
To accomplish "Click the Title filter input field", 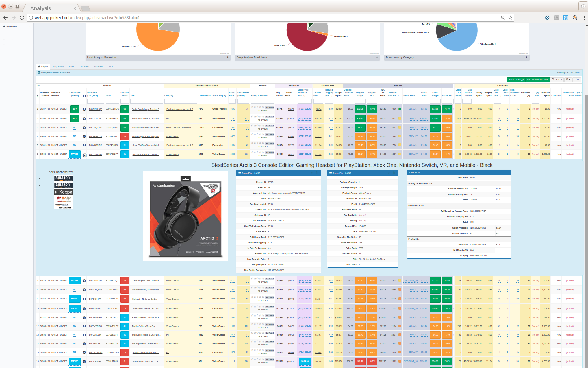I will (x=146, y=101).
